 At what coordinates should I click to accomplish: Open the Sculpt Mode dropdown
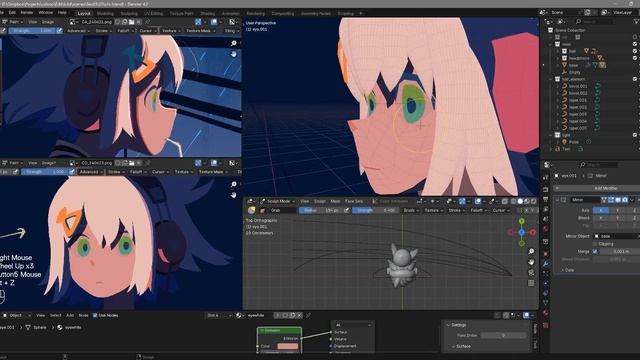tap(277, 201)
